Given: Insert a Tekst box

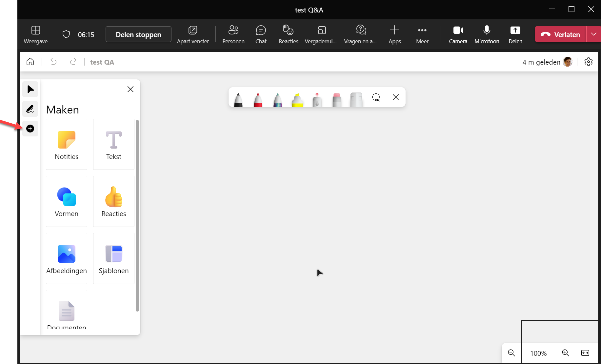Looking at the screenshot, I should 114,144.
